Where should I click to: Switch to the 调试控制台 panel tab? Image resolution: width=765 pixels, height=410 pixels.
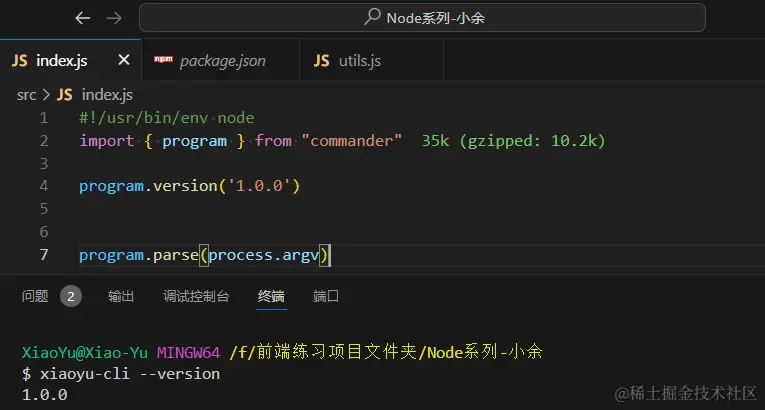point(196,296)
